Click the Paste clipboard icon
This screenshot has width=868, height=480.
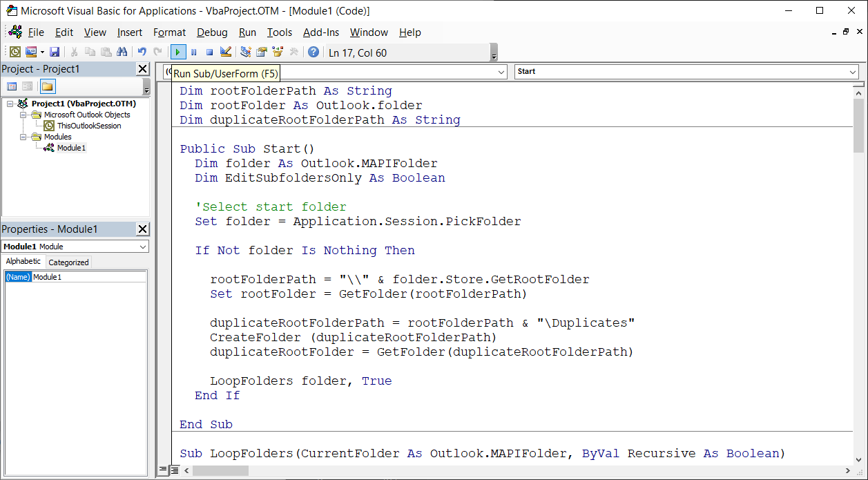(x=106, y=52)
